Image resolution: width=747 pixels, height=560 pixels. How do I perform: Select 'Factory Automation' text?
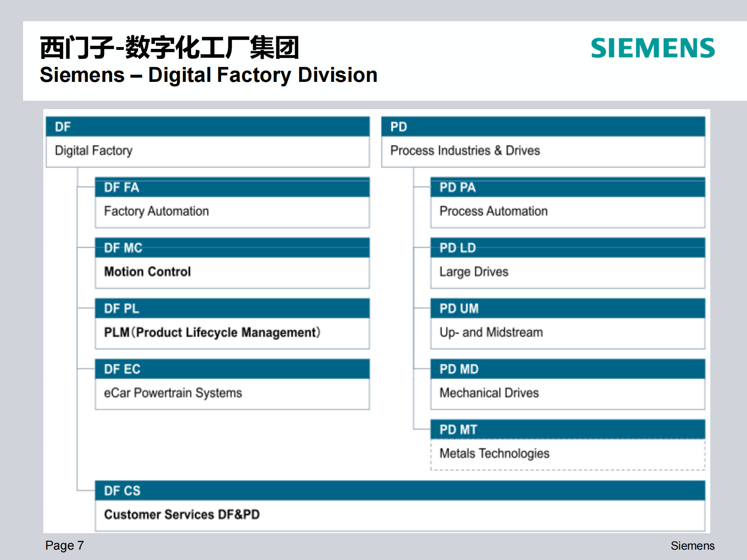click(x=156, y=211)
